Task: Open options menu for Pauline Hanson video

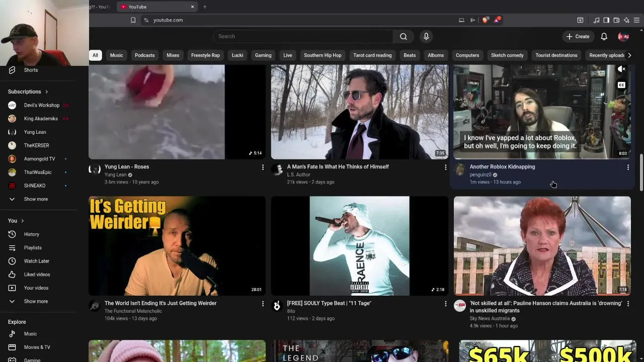Action: pyautogui.click(x=628, y=304)
